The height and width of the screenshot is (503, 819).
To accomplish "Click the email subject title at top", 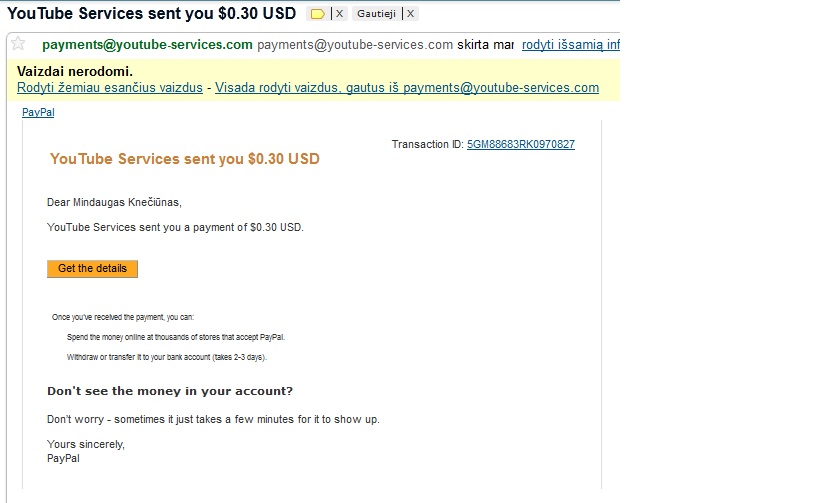I will pyautogui.click(x=152, y=14).
